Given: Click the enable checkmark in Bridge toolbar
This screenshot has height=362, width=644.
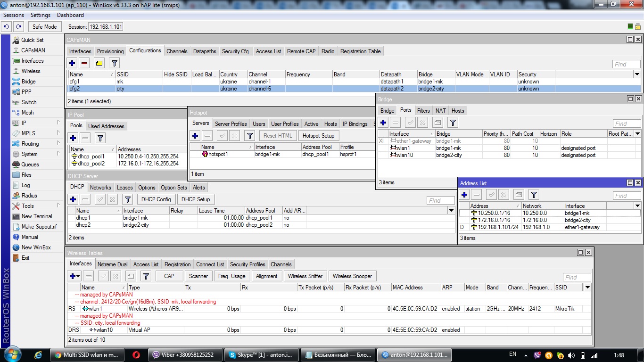Looking at the screenshot, I should point(410,123).
